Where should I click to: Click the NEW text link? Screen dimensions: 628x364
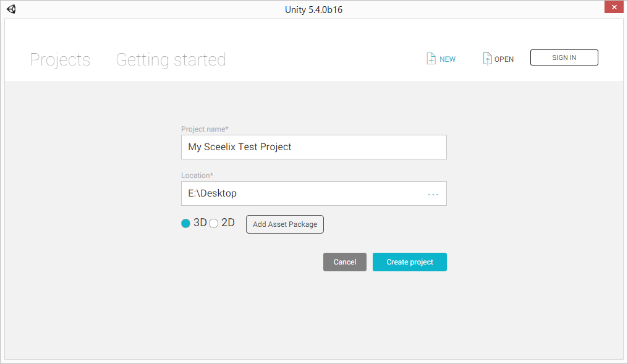tap(448, 59)
